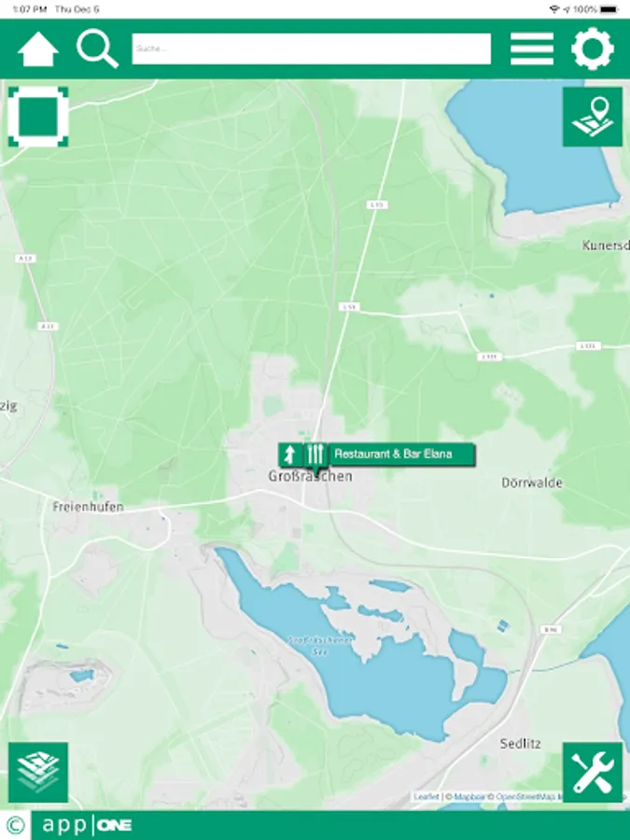Screen dimensions: 630x840
Task: Toggle the fullscreen map extent button
Action: click(38, 117)
